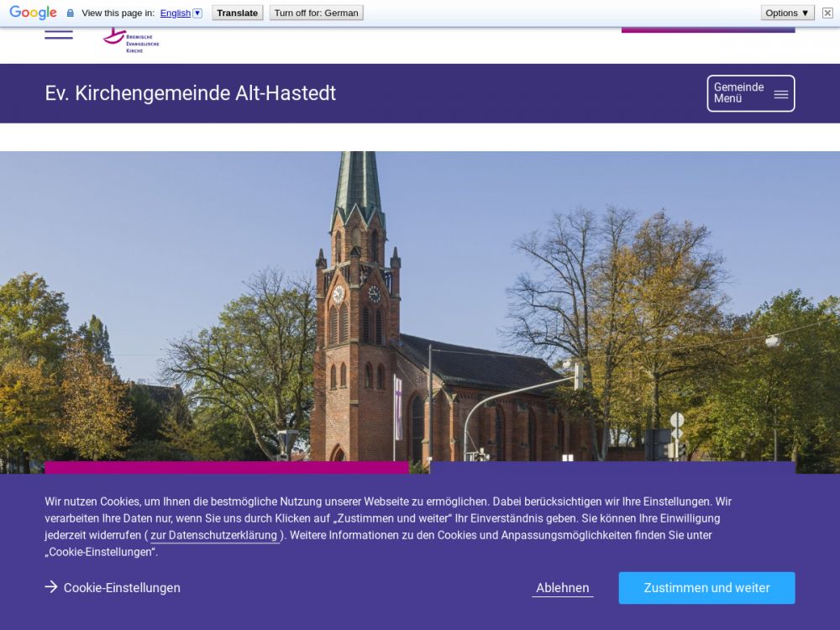Close the Google Translate bar
840x630 pixels.
(827, 13)
